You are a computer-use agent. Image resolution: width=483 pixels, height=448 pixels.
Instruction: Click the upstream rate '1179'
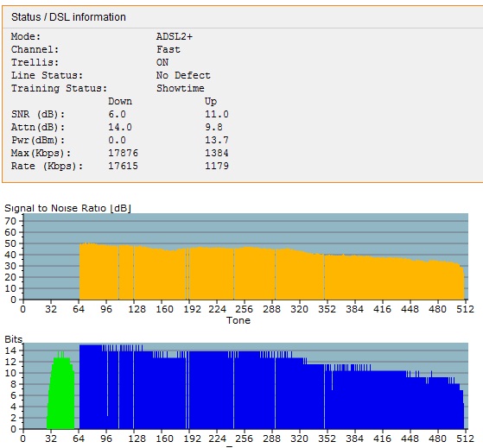tap(217, 166)
